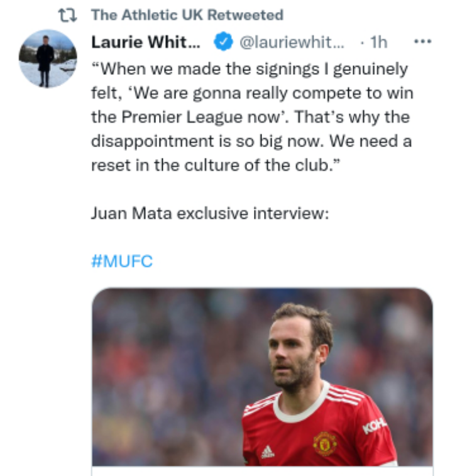Click the 'Premier League now' text line
This screenshot has height=476, width=450.
(250, 117)
